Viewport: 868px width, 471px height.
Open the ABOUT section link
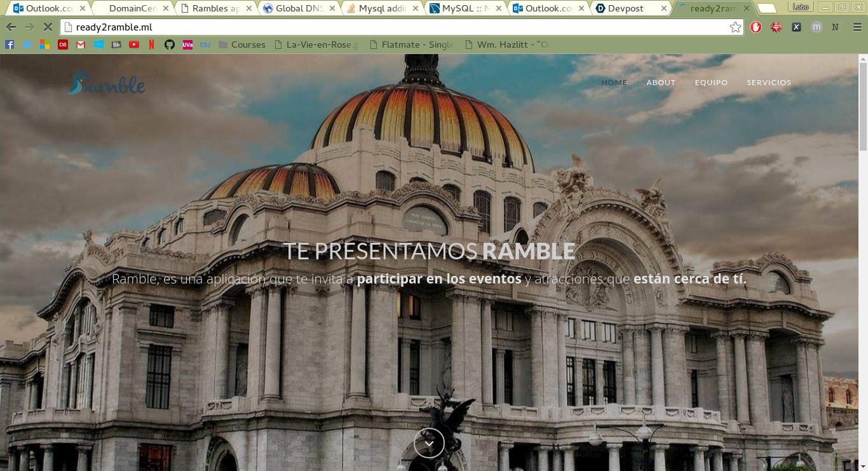[x=661, y=83]
